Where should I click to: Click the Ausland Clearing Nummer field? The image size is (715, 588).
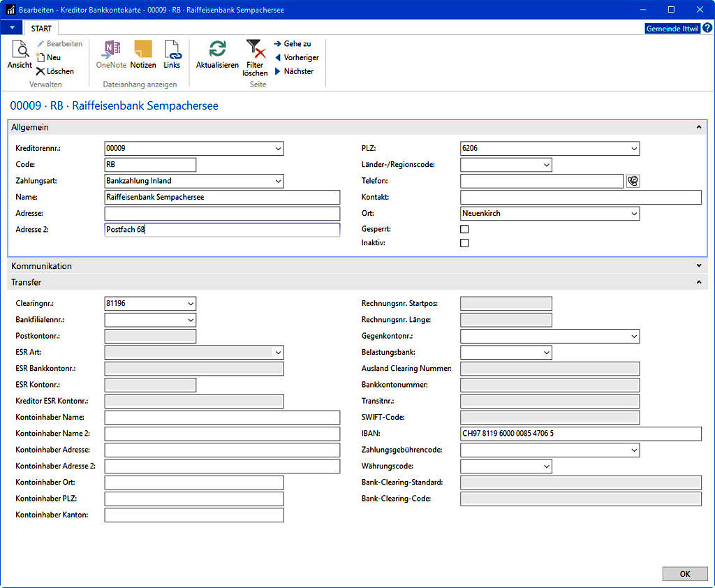pyautogui.click(x=550, y=369)
